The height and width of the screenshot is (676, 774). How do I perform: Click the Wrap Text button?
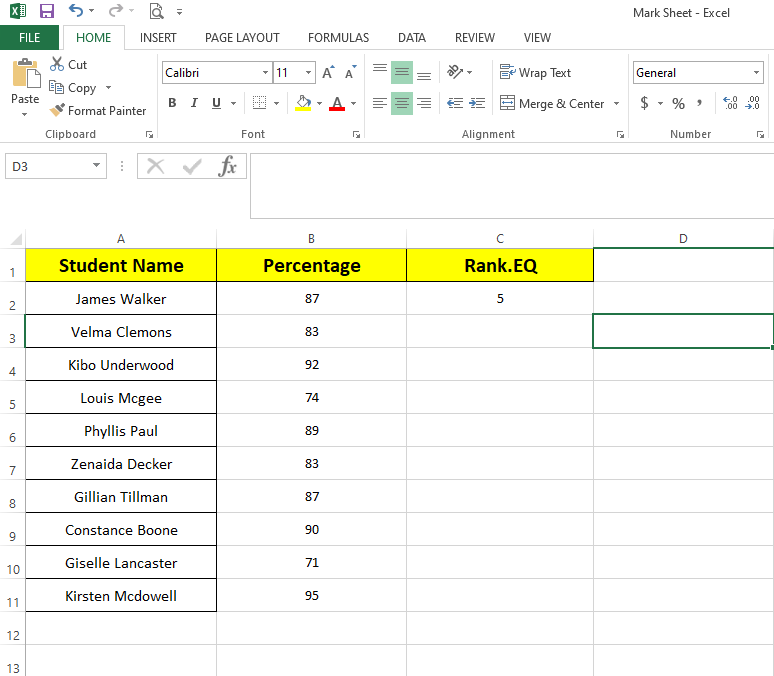(x=535, y=73)
